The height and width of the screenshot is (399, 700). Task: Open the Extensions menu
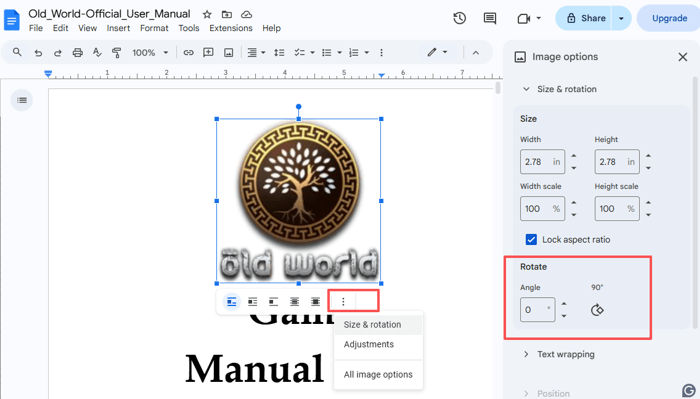coord(231,28)
